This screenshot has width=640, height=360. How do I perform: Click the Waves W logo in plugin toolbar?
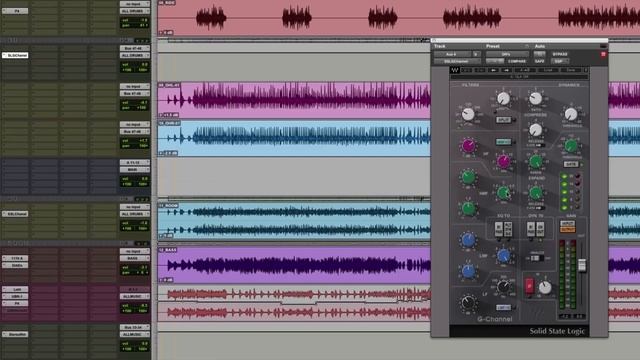(455, 70)
